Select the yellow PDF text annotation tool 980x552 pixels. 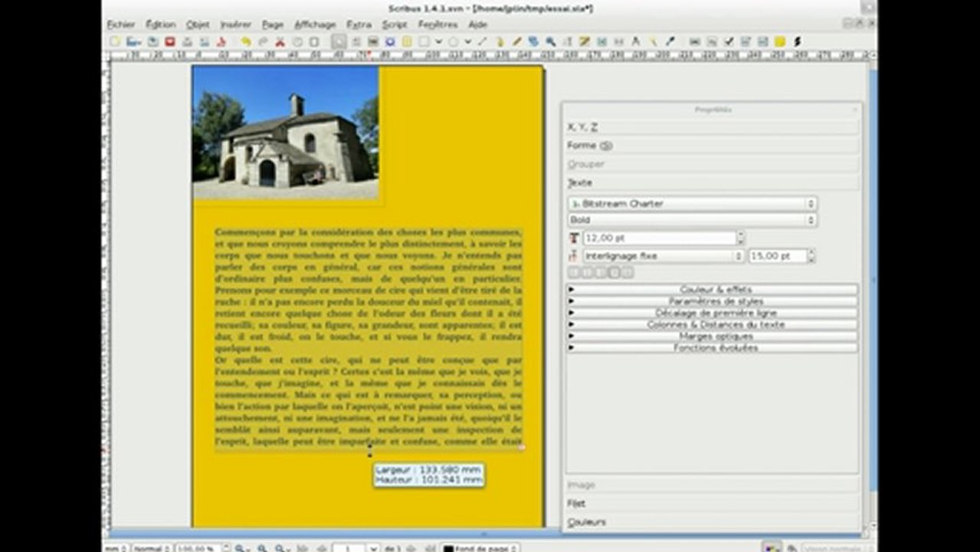click(x=780, y=41)
